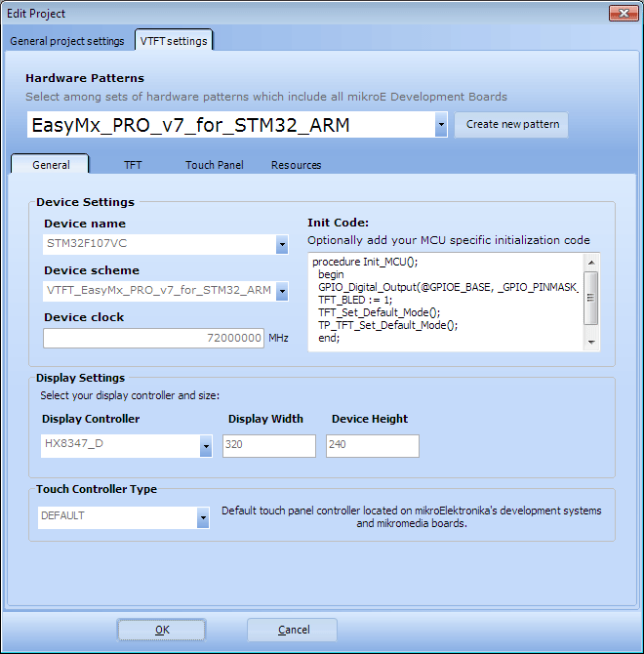Close the Edit Project dialog
The image size is (644, 654).
tap(624, 13)
